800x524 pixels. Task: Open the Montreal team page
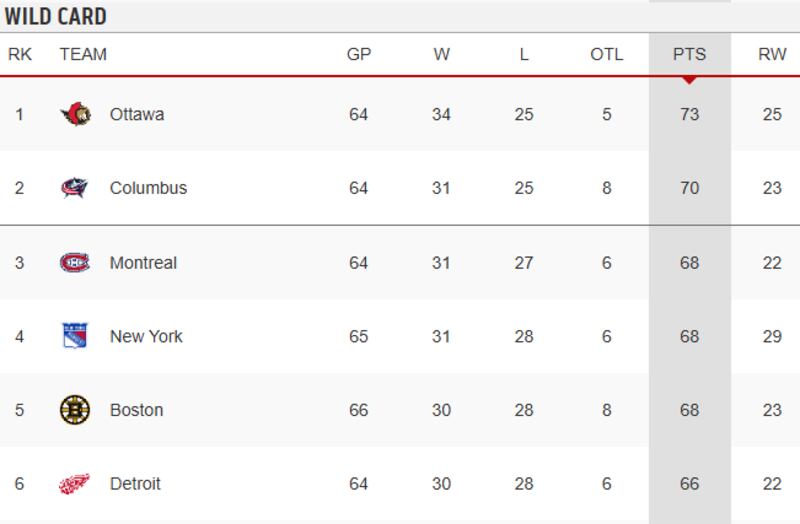[x=143, y=262]
